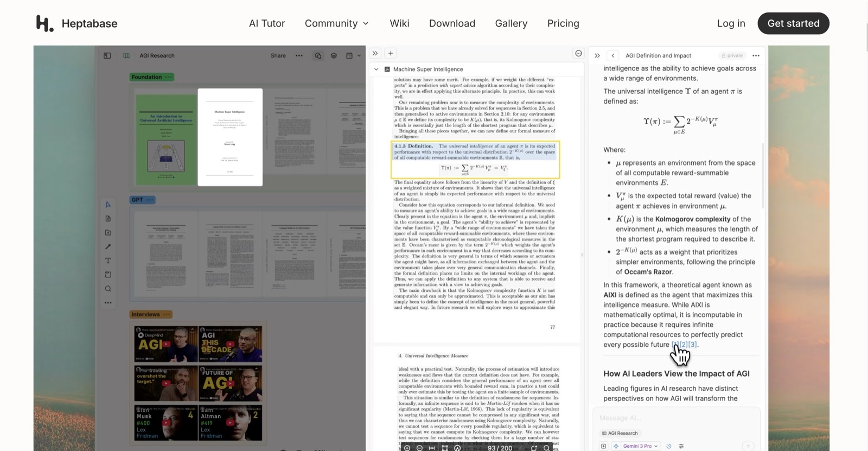Expand the dropdown arrow beside the calendar icon

tap(359, 55)
